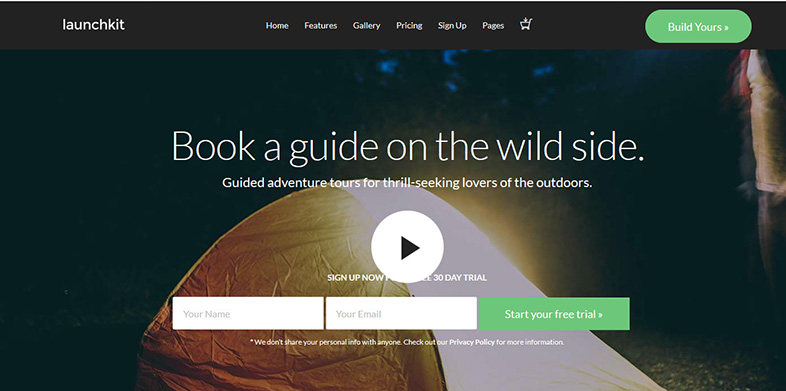The height and width of the screenshot is (391, 786).
Task: Click the launchkit logo
Action: tap(93, 25)
